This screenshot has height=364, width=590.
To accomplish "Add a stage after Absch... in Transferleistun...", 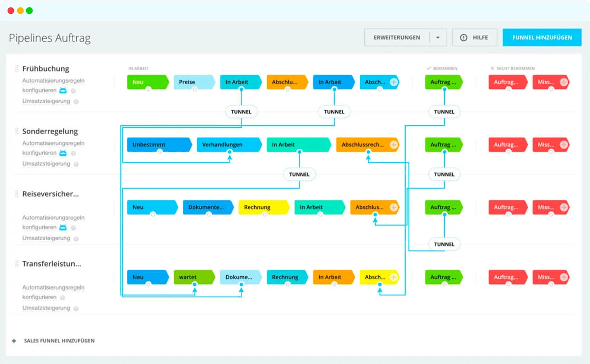I will [394, 277].
